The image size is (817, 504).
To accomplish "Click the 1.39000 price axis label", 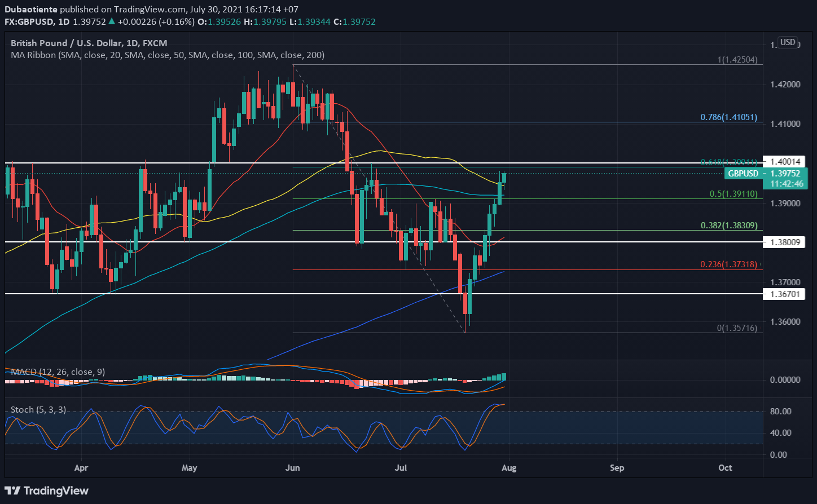I will click(785, 203).
